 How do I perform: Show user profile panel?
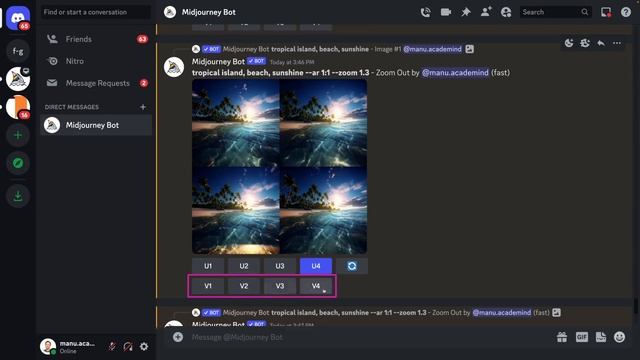pos(506,12)
